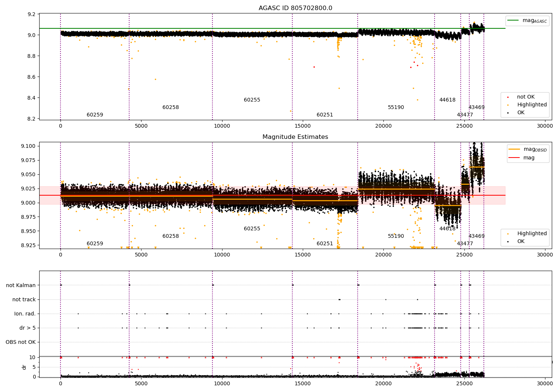
Task: Click OBSID label 60259 in the AGASC ID plot
Action: click(x=95, y=115)
